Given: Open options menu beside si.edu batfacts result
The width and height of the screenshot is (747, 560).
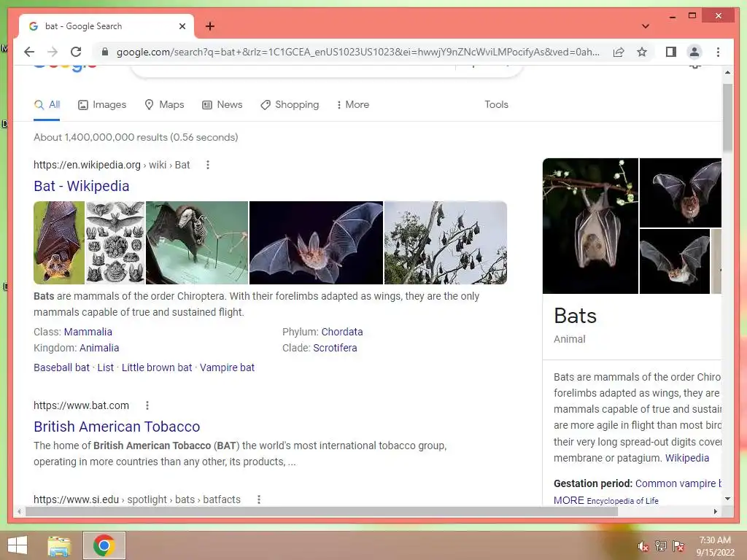Looking at the screenshot, I should tap(259, 499).
